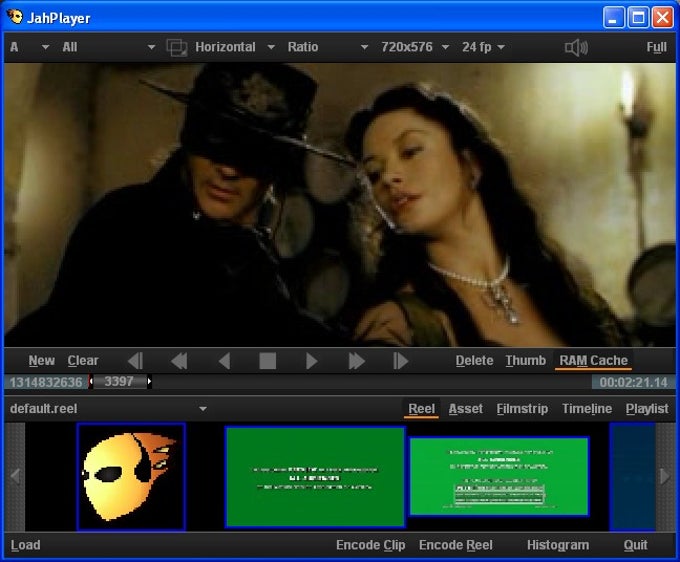Open the default.reel dropdown

203,409
